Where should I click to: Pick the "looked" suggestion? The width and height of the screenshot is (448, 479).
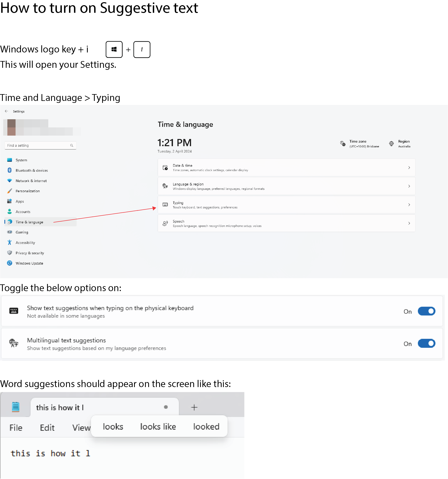coord(206,427)
